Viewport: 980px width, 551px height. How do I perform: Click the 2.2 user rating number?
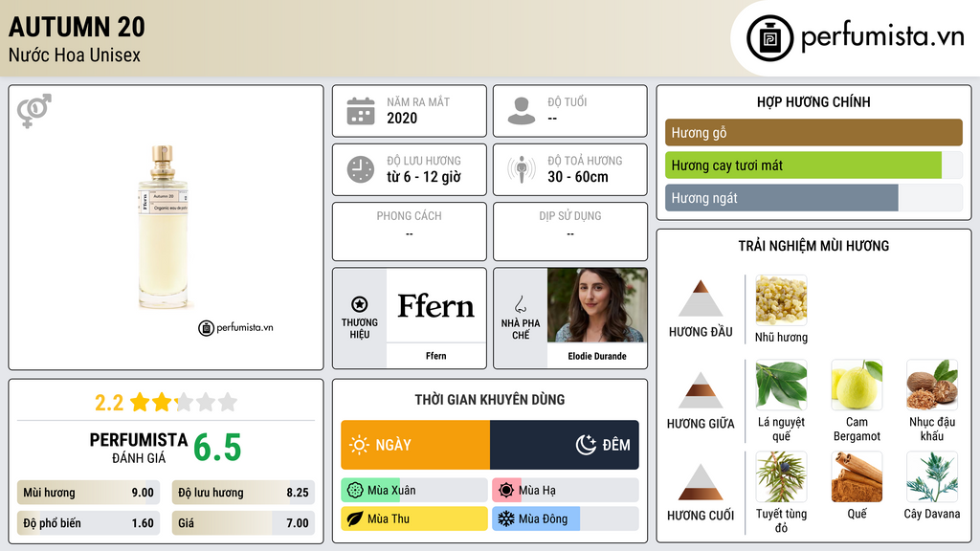pyautogui.click(x=109, y=403)
